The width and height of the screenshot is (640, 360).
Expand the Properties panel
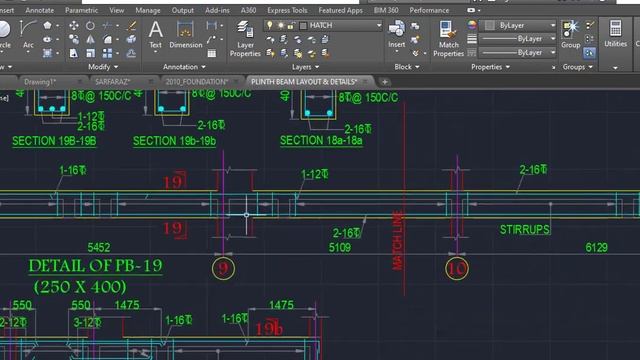click(x=490, y=67)
